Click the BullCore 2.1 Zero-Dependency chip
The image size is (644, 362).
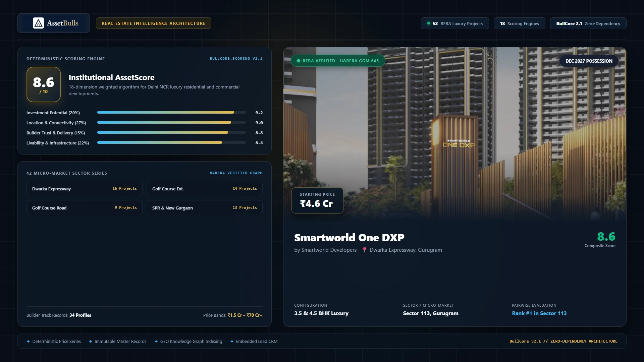588,23
